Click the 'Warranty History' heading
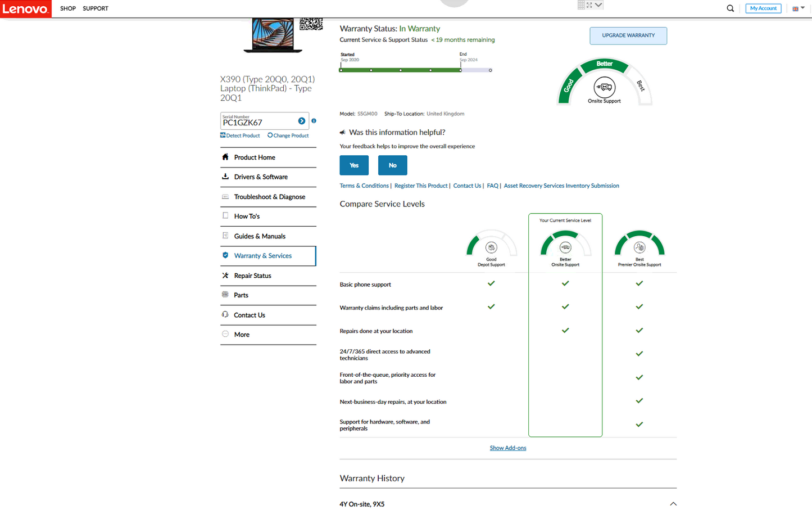Screen dimensions: 812x510 pos(372,479)
